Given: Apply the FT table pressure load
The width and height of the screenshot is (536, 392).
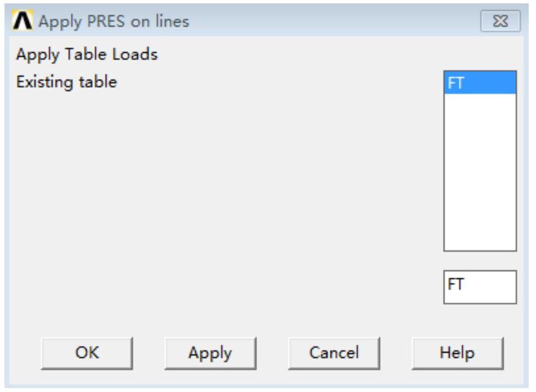Looking at the screenshot, I should (x=210, y=353).
